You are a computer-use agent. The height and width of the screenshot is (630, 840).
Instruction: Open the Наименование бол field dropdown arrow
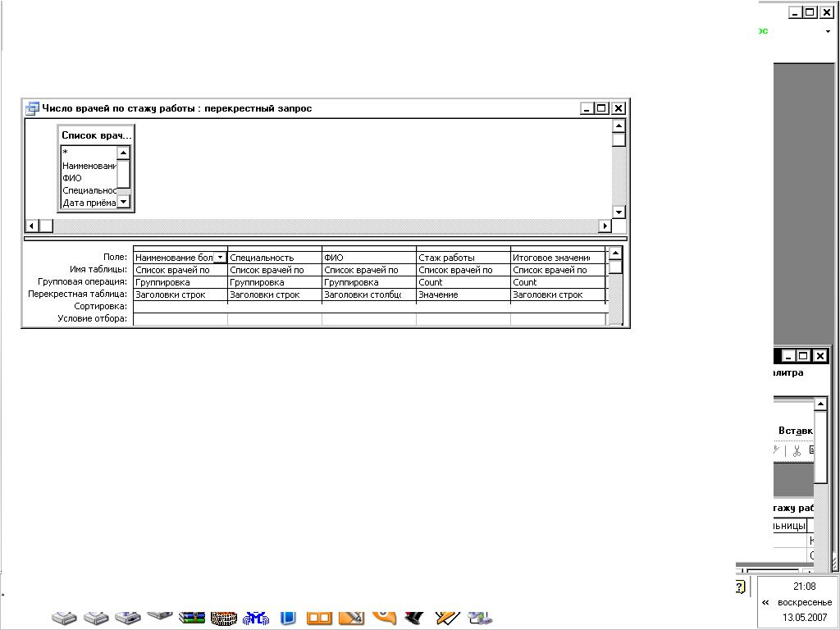[220, 257]
